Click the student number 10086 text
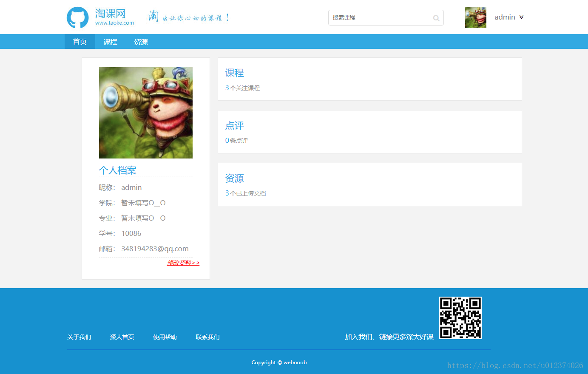Viewport: 588px width, 374px height. (x=131, y=233)
